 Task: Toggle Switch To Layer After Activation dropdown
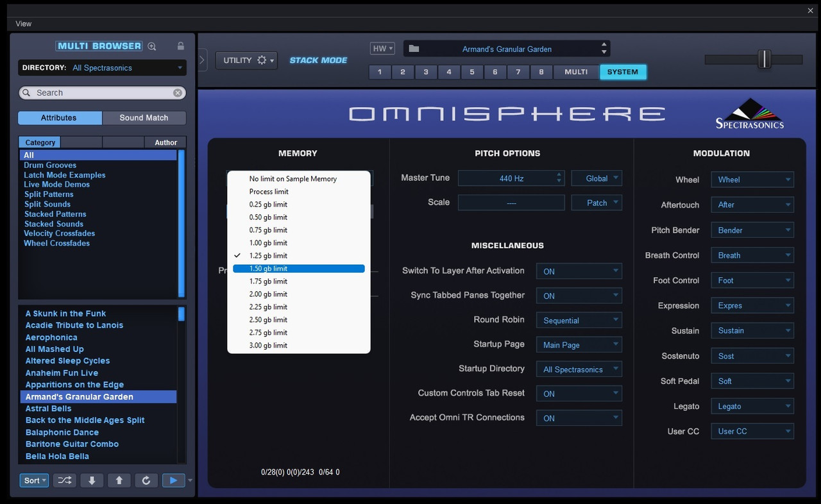click(579, 271)
